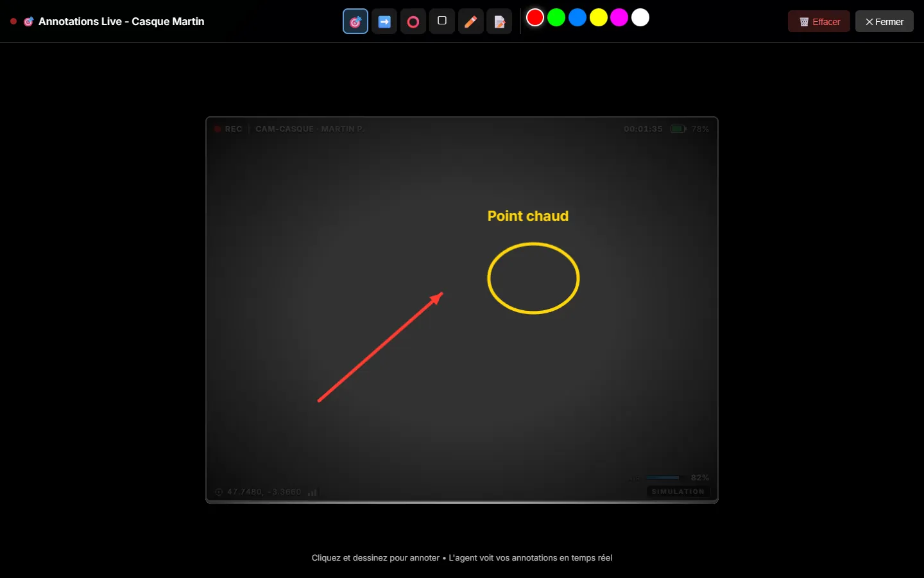Select the text note tool
The height and width of the screenshot is (578, 924).
pos(500,22)
